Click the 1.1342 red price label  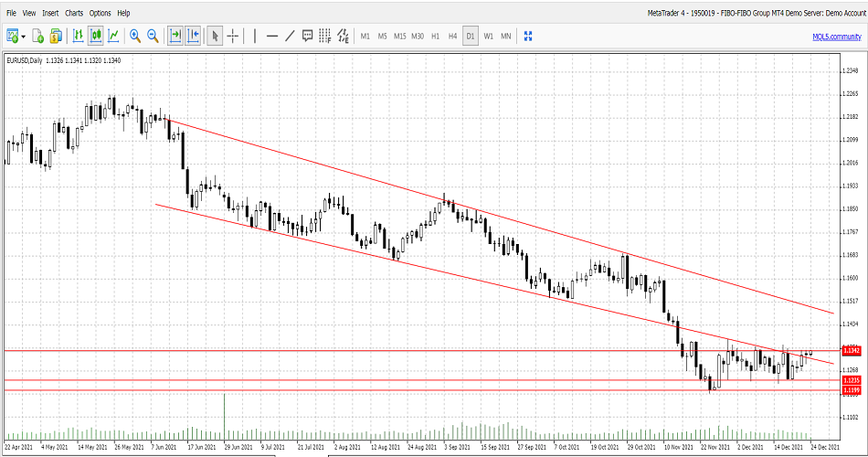(x=852, y=351)
